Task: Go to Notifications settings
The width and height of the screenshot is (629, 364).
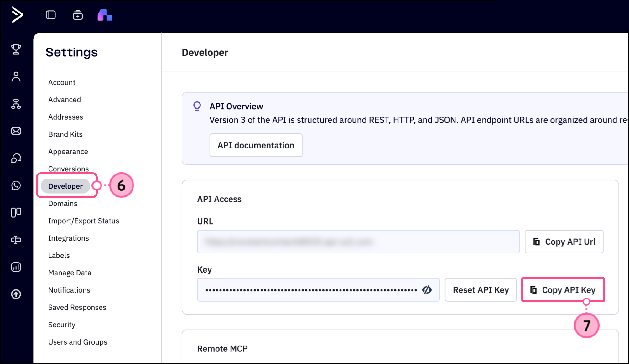Action: 69,290
